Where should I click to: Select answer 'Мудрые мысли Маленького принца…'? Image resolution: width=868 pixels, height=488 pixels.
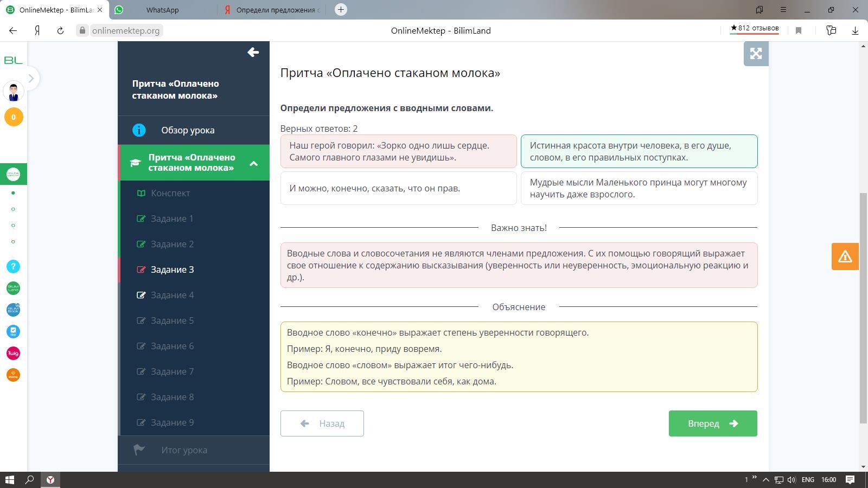coord(639,188)
